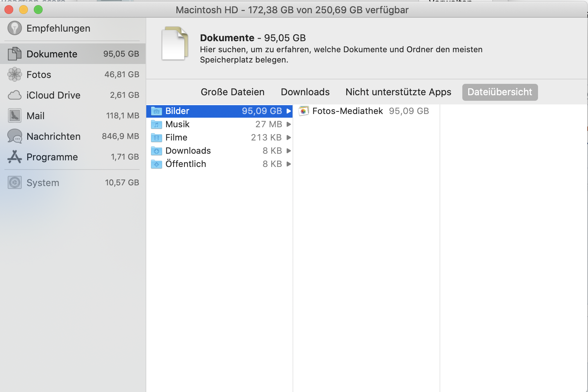
Task: Select Empfehlungen in the sidebar
Action: tap(58, 28)
